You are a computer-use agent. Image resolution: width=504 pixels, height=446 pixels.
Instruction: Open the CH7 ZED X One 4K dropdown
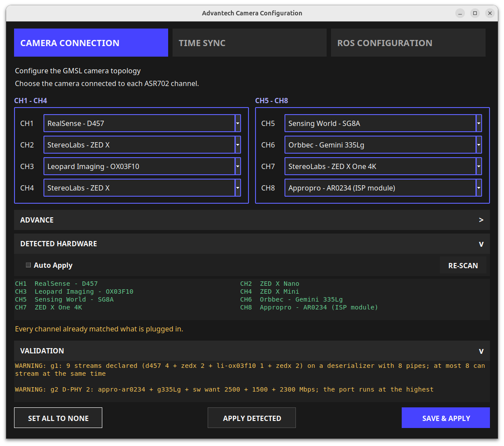tap(383, 166)
